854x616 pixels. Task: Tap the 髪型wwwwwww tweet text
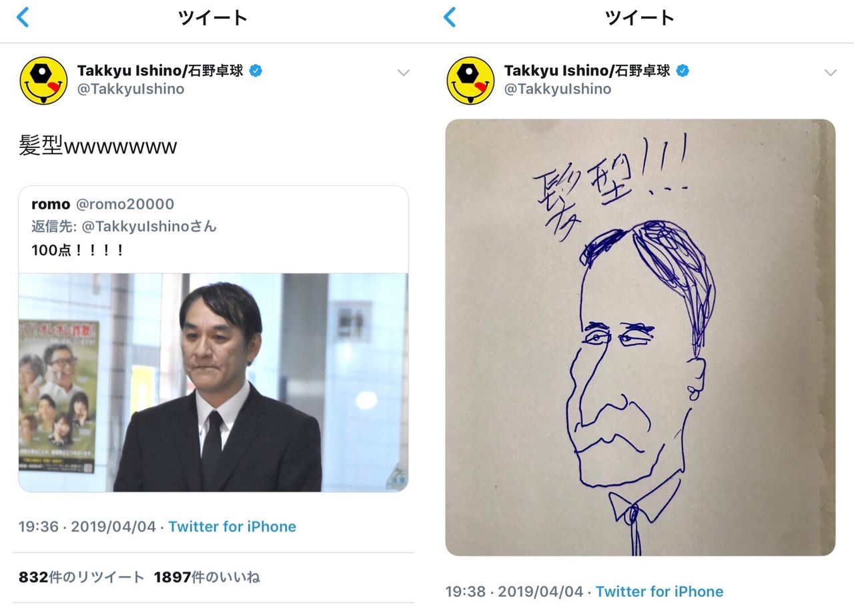pos(98,146)
